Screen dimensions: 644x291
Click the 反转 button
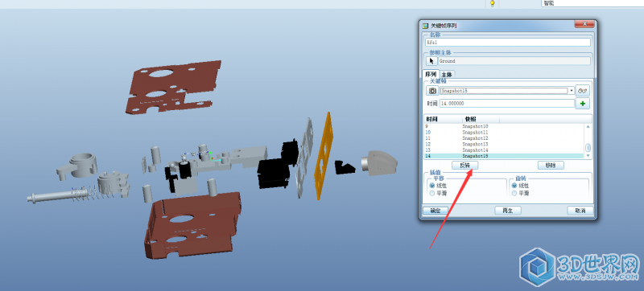[465, 165]
